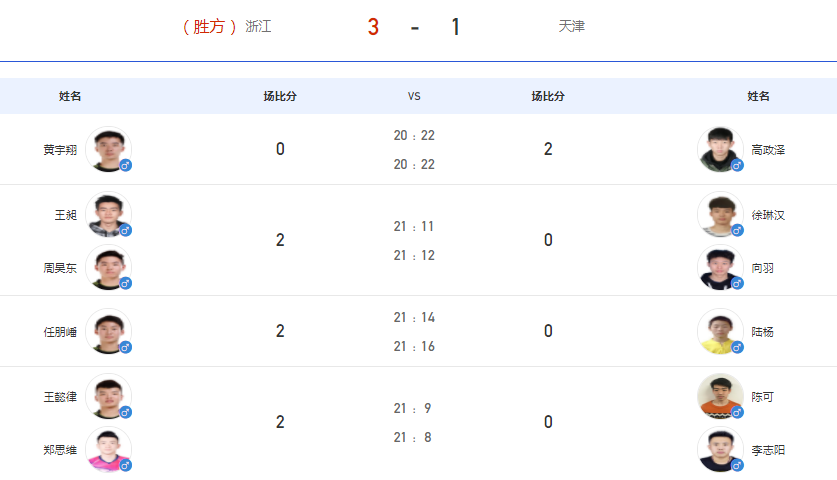Click the name 郑思维
The image size is (837, 480).
click(x=60, y=450)
